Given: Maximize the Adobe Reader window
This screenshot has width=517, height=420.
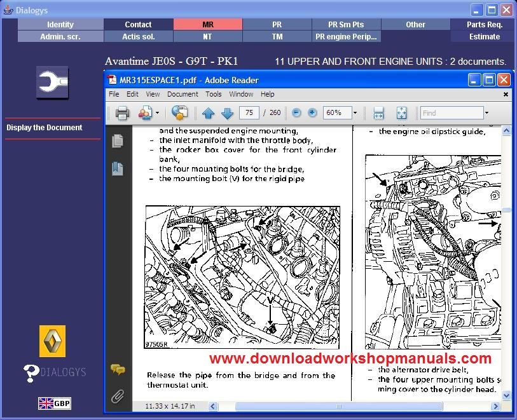Looking at the screenshot, I should pos(489,79).
